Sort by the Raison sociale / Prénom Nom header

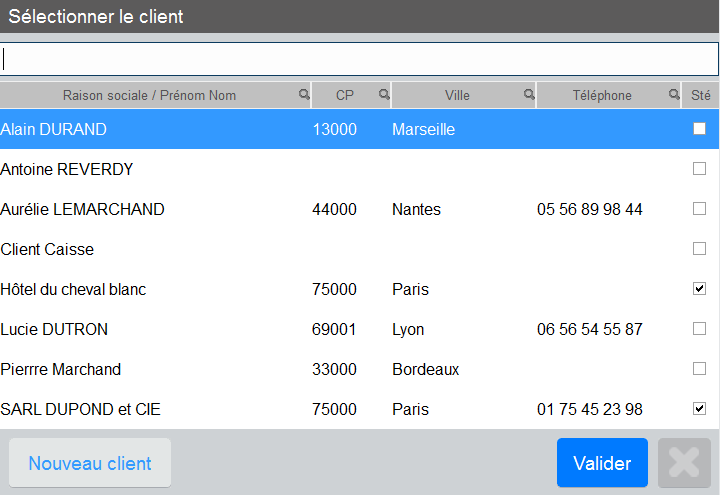click(149, 95)
